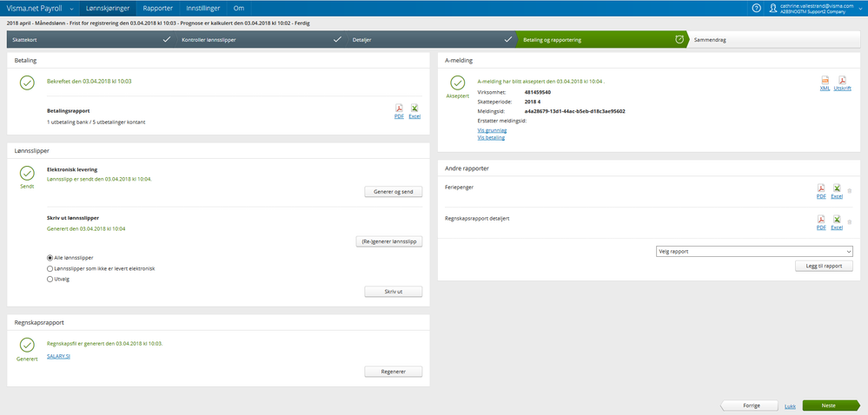Select Lønnsslipper som ikke er levert elektronisk
This screenshot has height=415, width=868.
tap(50, 268)
